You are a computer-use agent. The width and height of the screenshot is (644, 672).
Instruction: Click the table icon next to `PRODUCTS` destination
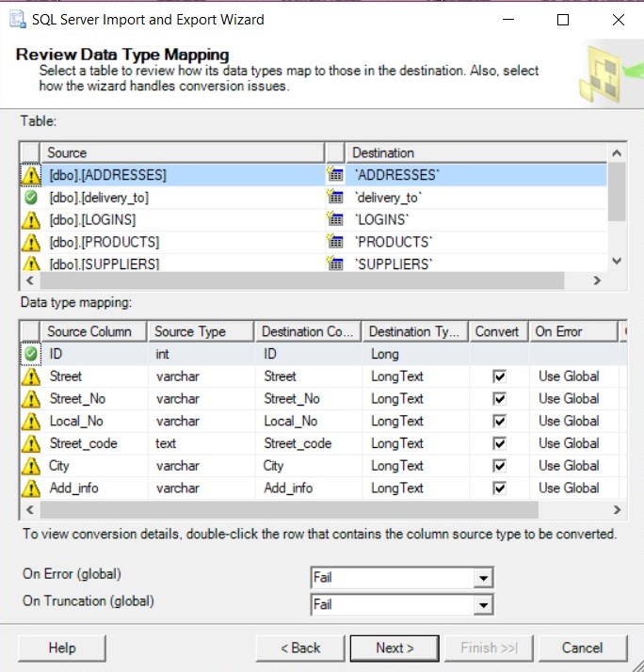pyautogui.click(x=335, y=242)
